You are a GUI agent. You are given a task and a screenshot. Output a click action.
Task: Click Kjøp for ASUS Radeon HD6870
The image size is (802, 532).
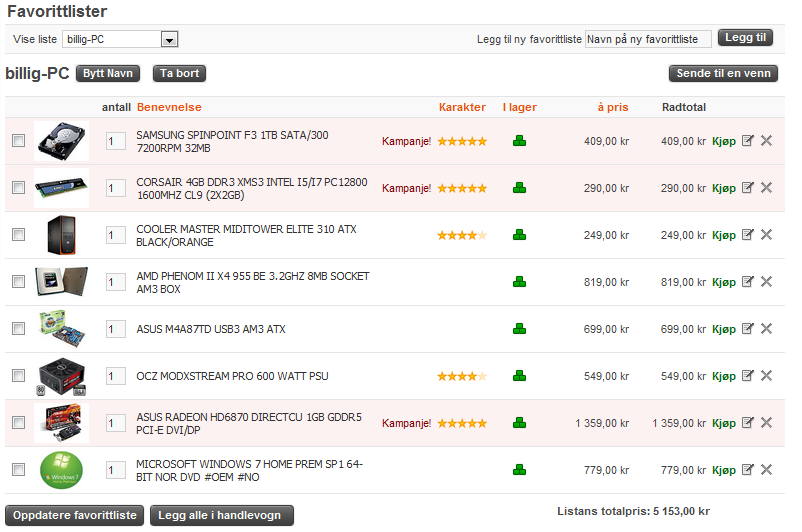[x=724, y=424]
